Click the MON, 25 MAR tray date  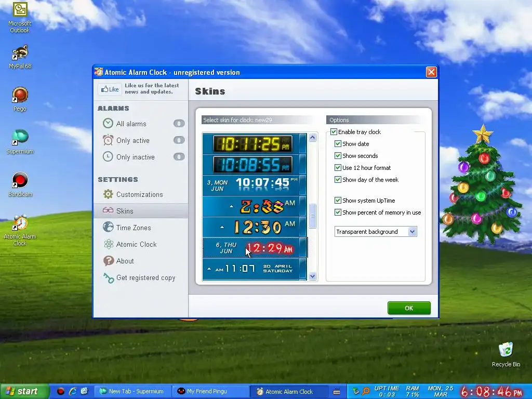(441, 391)
